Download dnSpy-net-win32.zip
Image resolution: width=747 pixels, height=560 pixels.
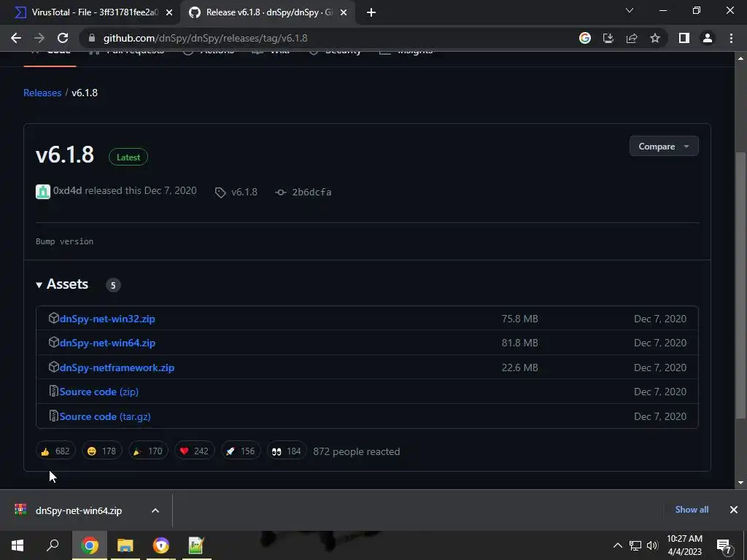(107, 319)
